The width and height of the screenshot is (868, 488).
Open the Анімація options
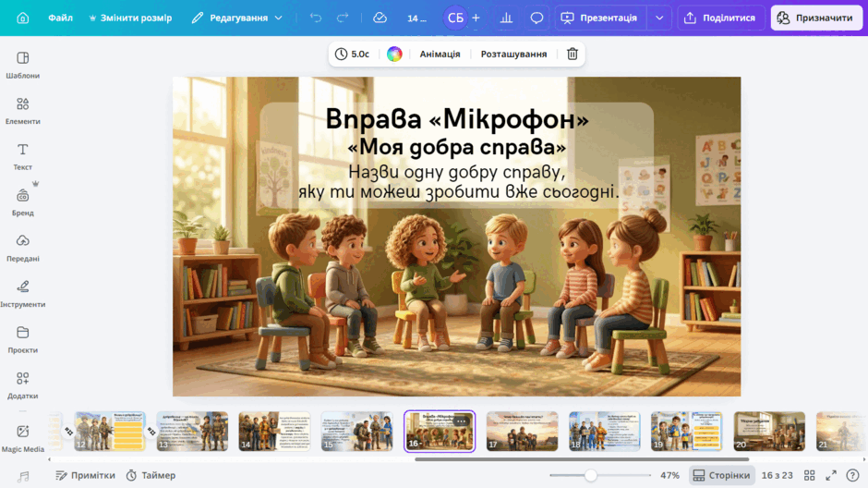(440, 54)
